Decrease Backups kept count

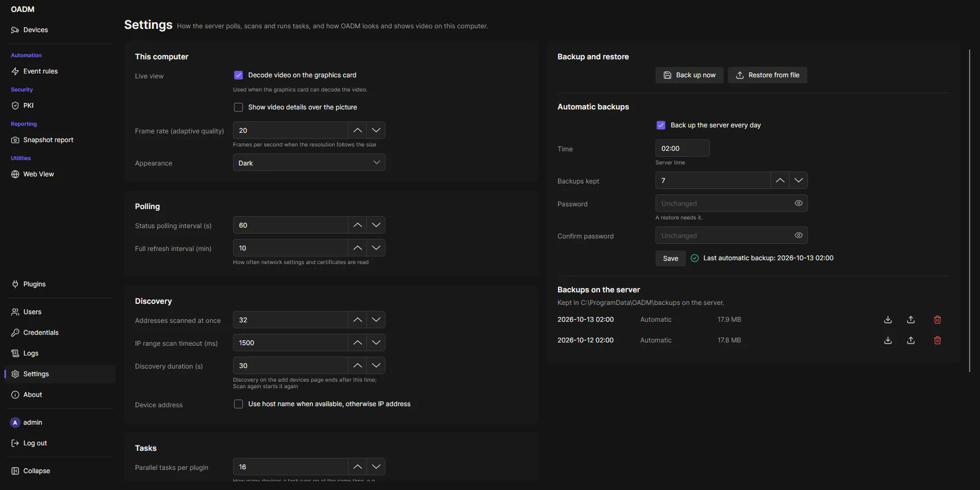799,180
